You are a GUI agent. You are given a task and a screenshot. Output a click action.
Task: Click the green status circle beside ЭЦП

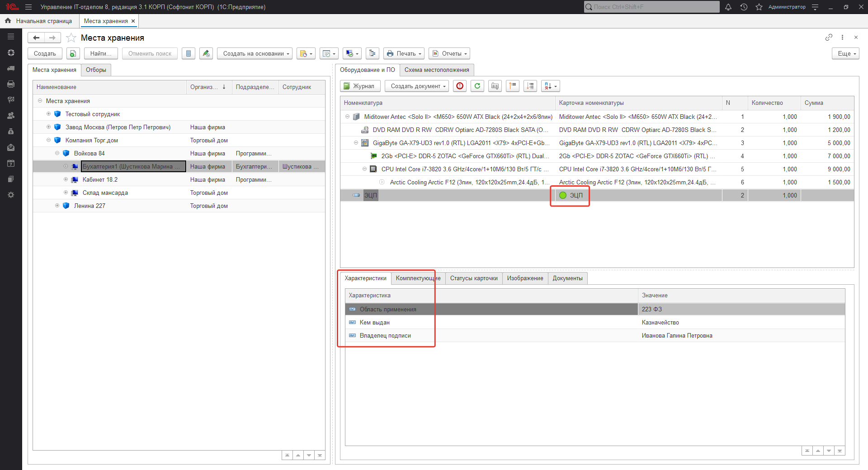(563, 195)
